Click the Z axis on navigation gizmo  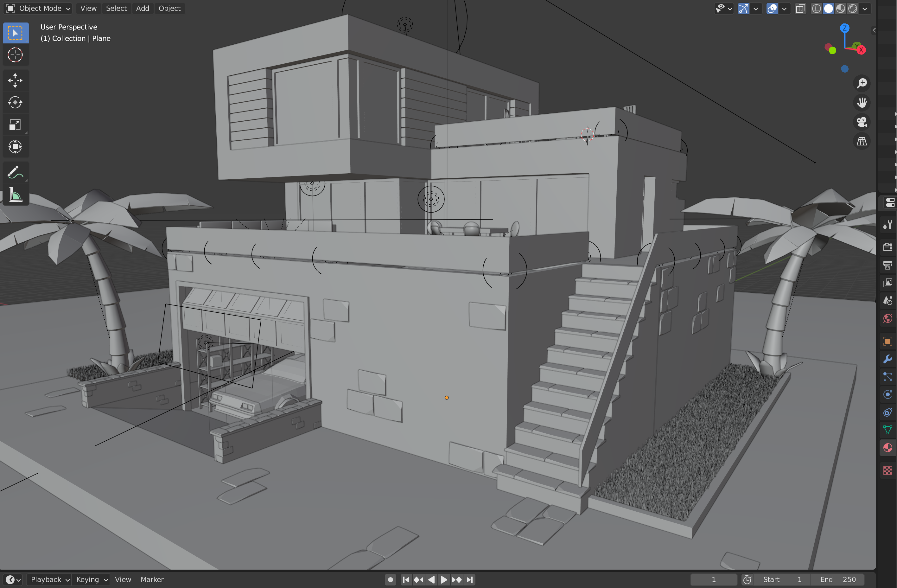[845, 28]
